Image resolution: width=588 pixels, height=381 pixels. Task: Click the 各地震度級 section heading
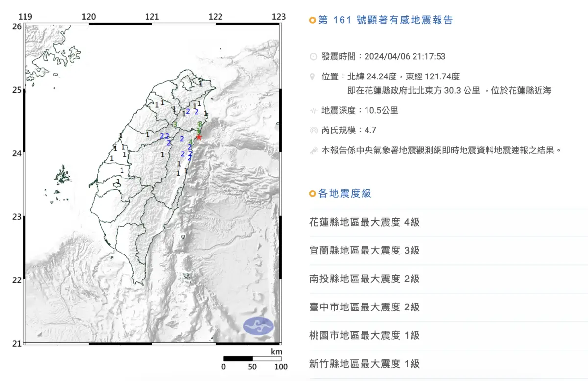point(345,194)
